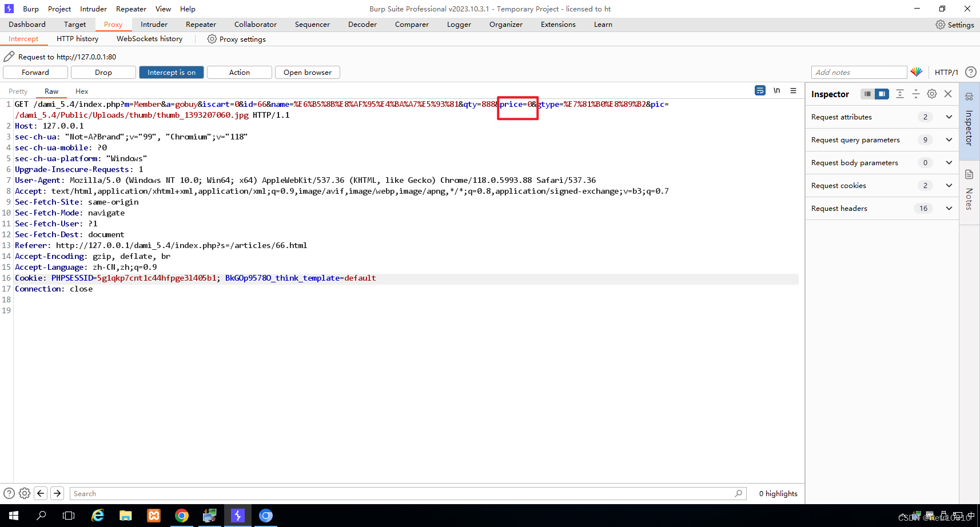The width and height of the screenshot is (980, 527).
Task: Close the Inspector panel
Action: click(x=948, y=94)
